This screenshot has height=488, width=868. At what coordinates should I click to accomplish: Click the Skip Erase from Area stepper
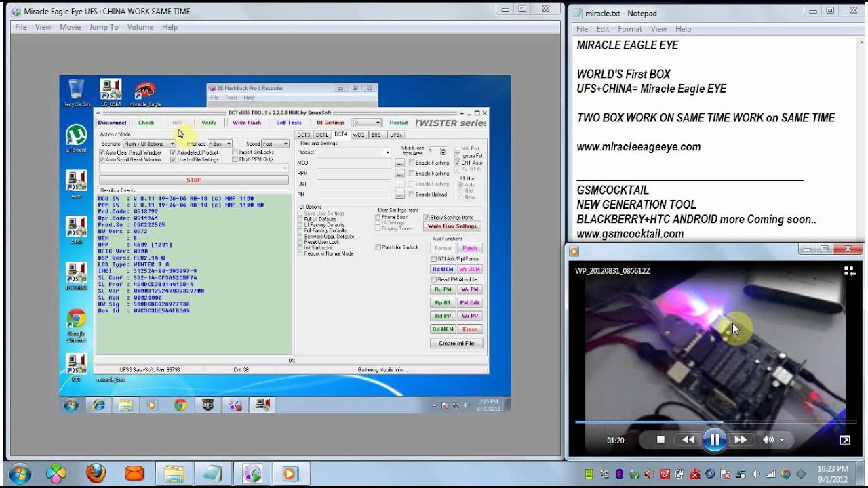[443, 151]
